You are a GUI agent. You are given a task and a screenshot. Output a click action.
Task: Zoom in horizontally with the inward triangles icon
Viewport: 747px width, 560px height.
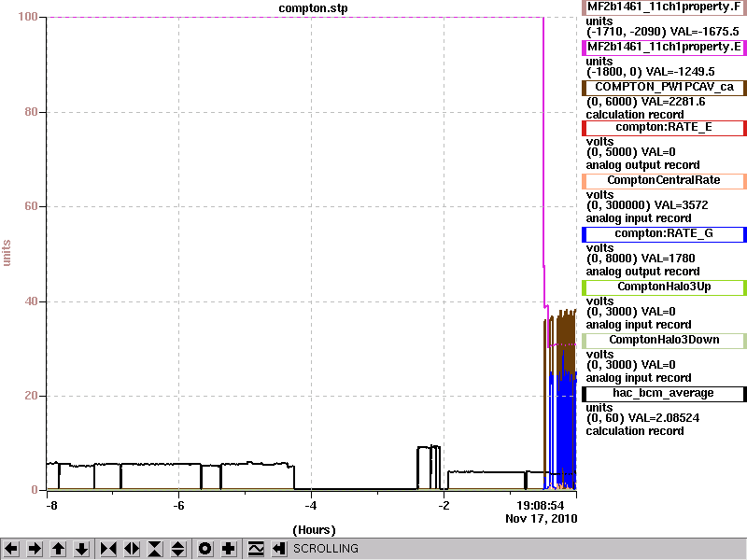(x=108, y=549)
